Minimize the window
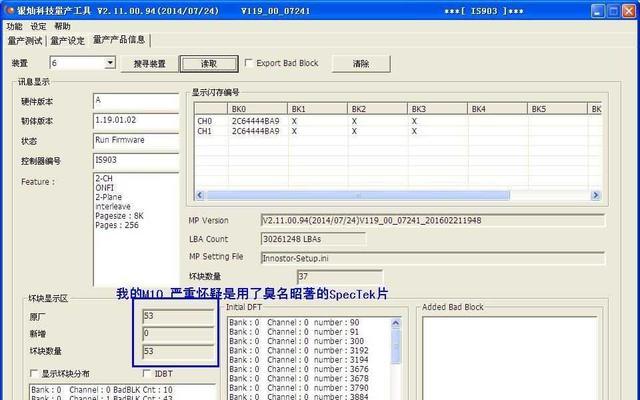The height and width of the screenshot is (400, 640). coord(598,11)
